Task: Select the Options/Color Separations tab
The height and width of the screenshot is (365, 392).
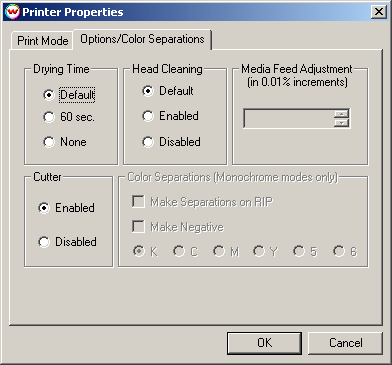Action: [142, 39]
